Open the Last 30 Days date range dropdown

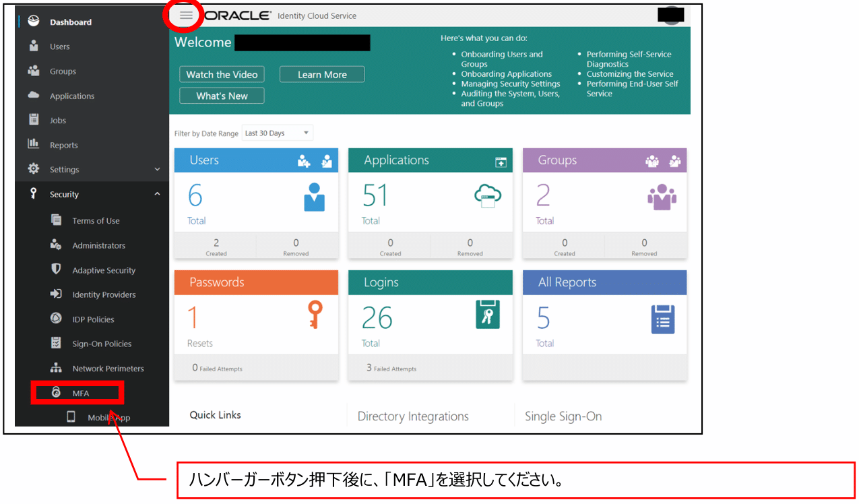tap(278, 133)
